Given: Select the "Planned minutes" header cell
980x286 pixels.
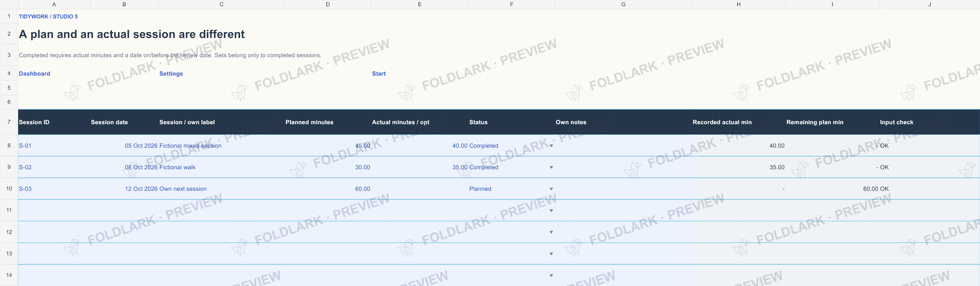Looking at the screenshot, I should 328,122.
